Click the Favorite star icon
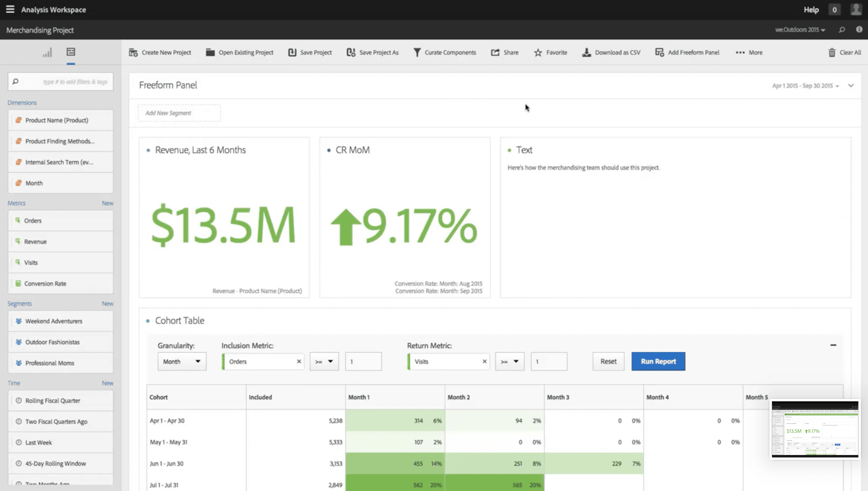Screen dimensions: 868x491 click(538, 52)
